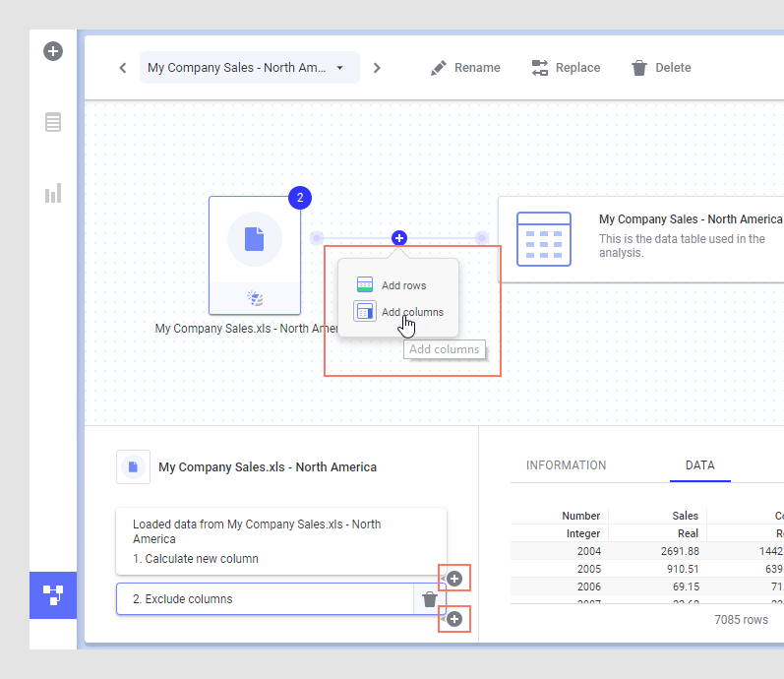Screen dimensions: 784x679
Task: Open the bar chart visualization icon in sidebar
Action: pyautogui.click(x=53, y=193)
